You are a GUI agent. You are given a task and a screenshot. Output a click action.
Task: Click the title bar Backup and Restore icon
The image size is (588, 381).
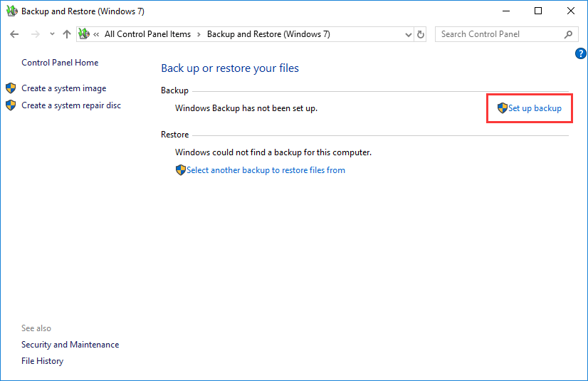(x=12, y=11)
